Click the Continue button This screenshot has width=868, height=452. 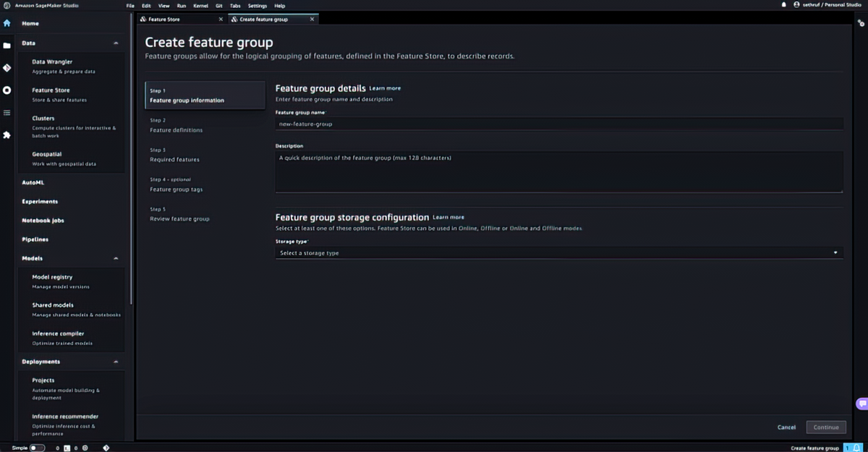826,427
